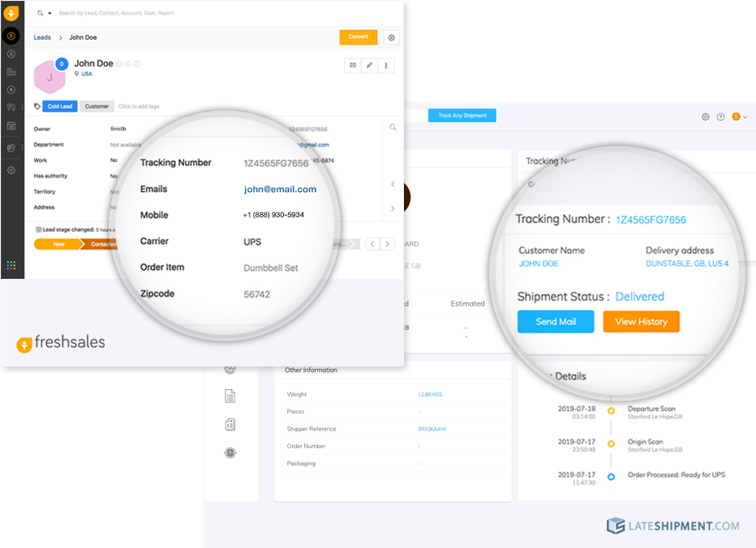Send email via envelope icon for John Doe
The height and width of the screenshot is (548, 756).
353,66
